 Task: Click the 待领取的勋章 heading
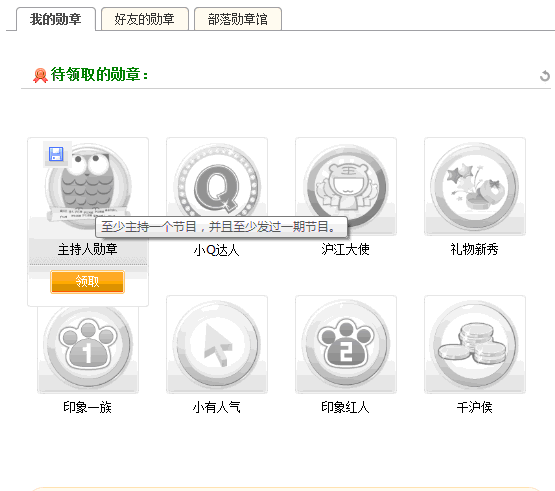point(99,74)
